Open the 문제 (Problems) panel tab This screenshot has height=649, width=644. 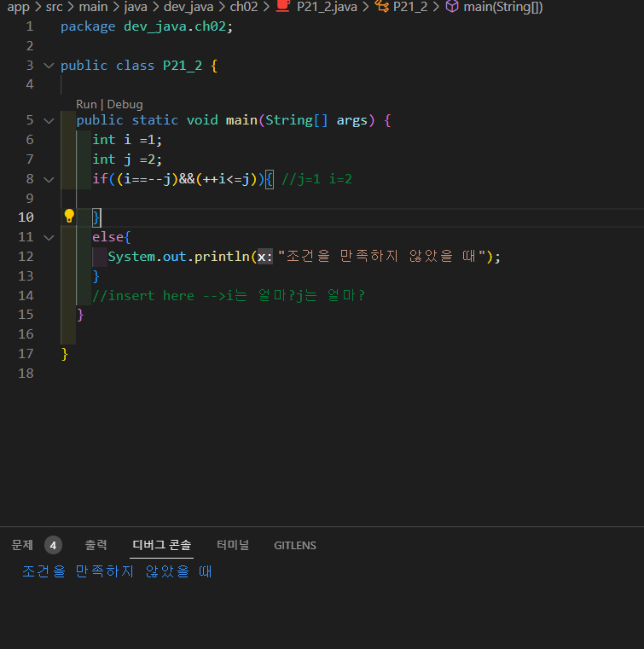[x=22, y=545]
